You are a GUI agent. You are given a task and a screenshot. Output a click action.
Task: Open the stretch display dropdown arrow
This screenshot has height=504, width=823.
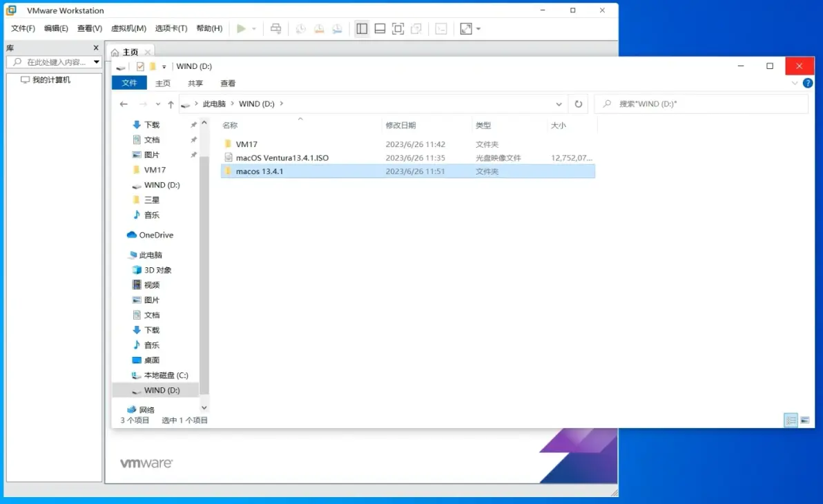click(x=478, y=29)
